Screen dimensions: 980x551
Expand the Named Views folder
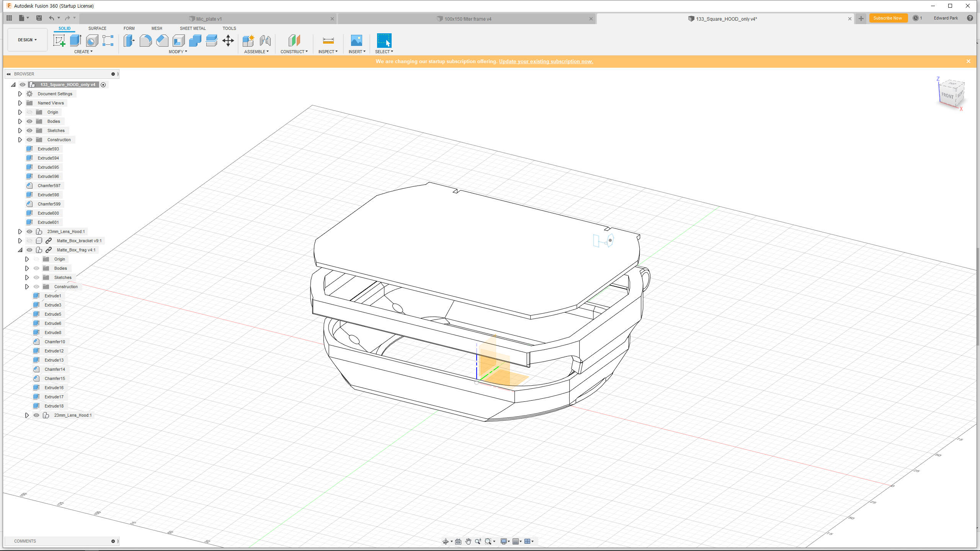[20, 103]
